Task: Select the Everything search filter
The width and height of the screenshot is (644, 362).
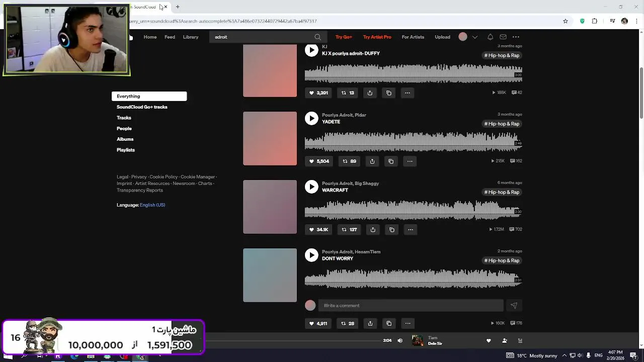Action: [x=149, y=96]
